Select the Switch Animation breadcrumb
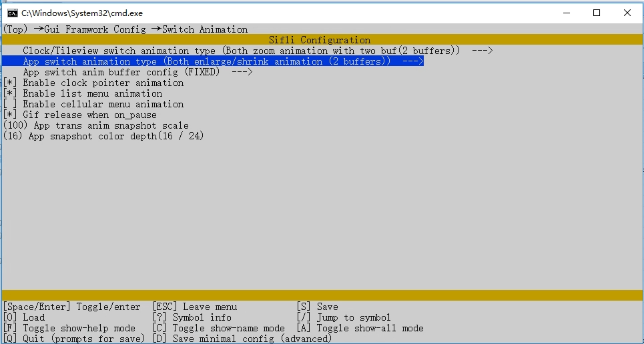This screenshot has width=644, height=344. [205, 29]
